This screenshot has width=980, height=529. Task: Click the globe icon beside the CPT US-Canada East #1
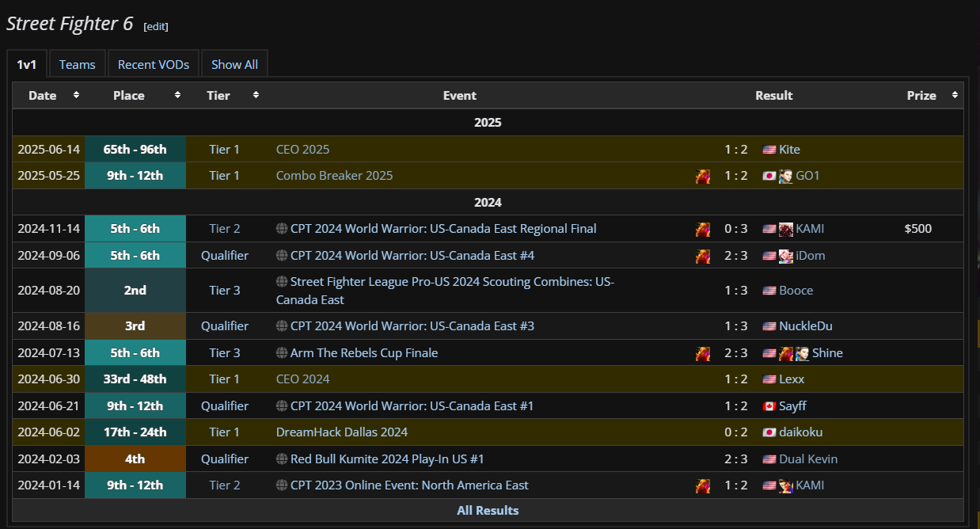[282, 406]
